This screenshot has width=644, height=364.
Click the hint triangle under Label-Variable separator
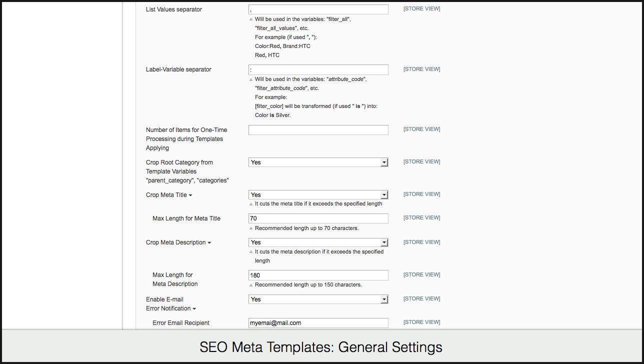click(251, 79)
